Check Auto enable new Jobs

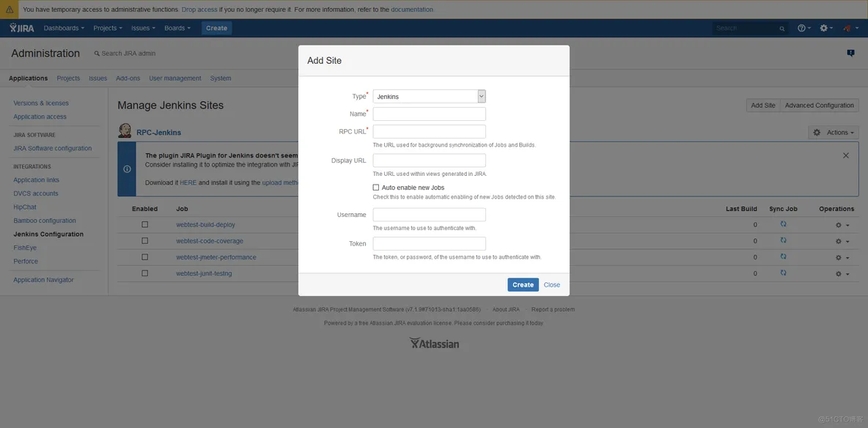pyautogui.click(x=376, y=188)
